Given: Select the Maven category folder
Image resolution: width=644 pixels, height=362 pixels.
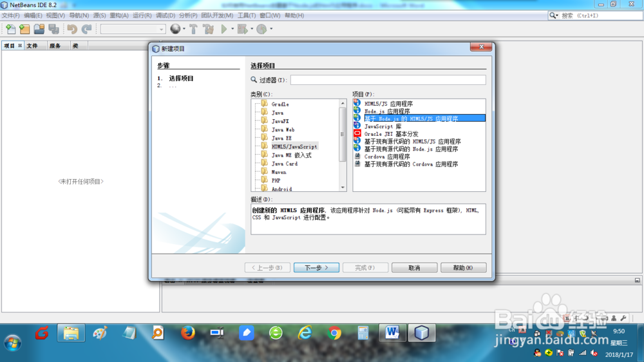Looking at the screenshot, I should coord(278,172).
